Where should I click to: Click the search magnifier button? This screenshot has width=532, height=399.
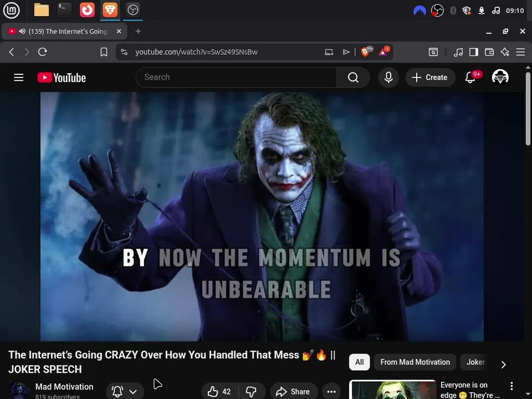pyautogui.click(x=353, y=78)
